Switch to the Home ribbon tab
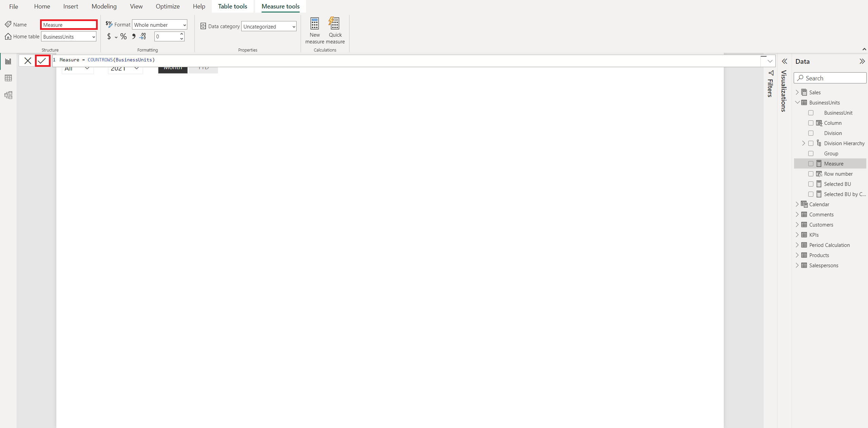Viewport: 868px width, 428px height. point(42,6)
